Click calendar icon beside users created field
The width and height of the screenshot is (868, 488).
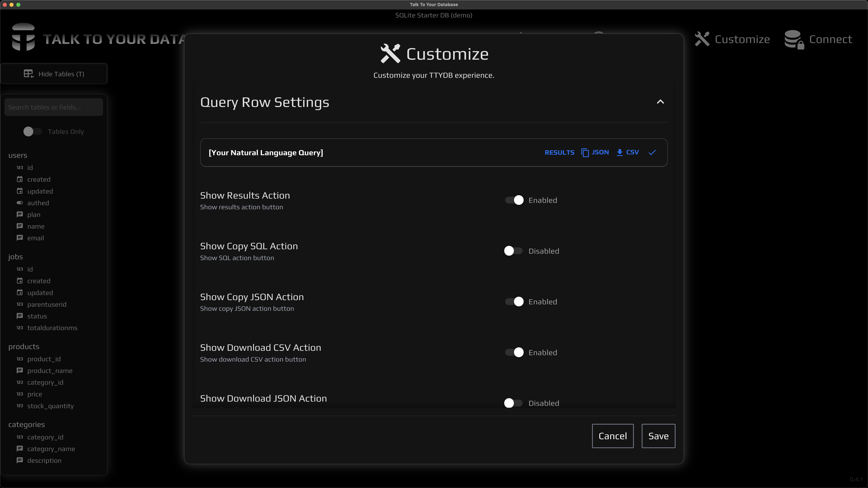pyautogui.click(x=20, y=179)
